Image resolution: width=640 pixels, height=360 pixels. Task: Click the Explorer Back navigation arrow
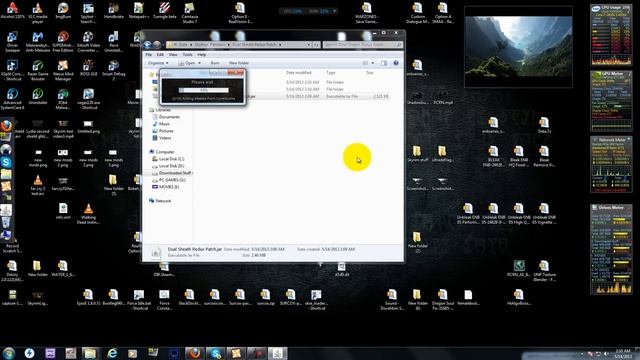pos(148,44)
